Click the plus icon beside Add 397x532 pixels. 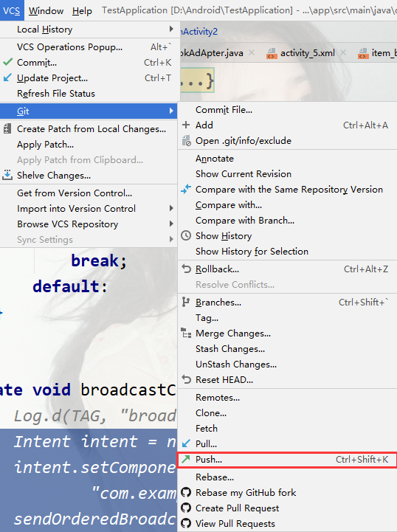click(x=186, y=125)
